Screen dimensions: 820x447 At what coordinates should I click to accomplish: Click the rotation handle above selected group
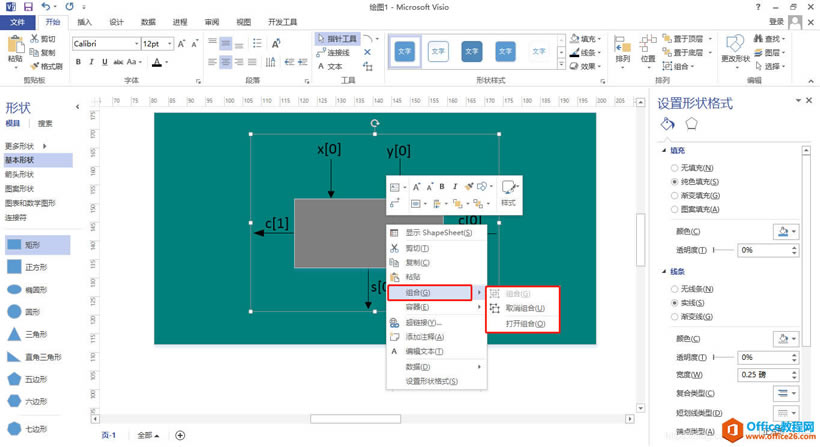(374, 123)
